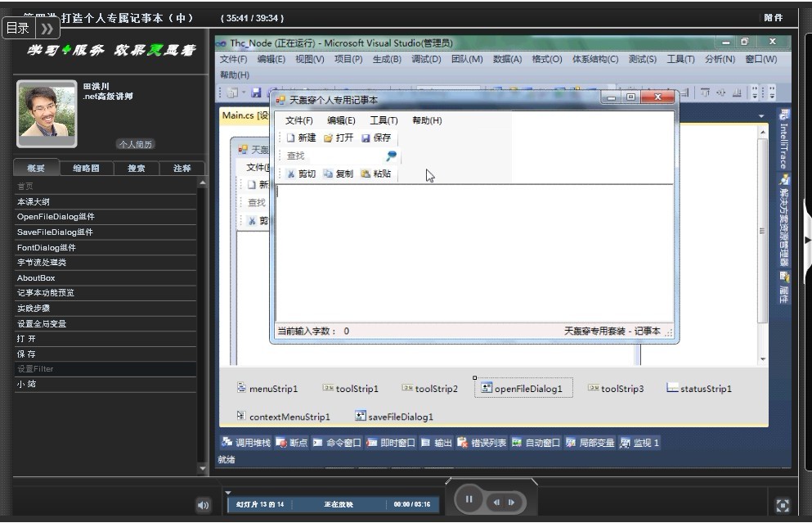Screen dimensions: 812x523
Task: Open the 文件(F) menu in notepad window
Action: 298,120
